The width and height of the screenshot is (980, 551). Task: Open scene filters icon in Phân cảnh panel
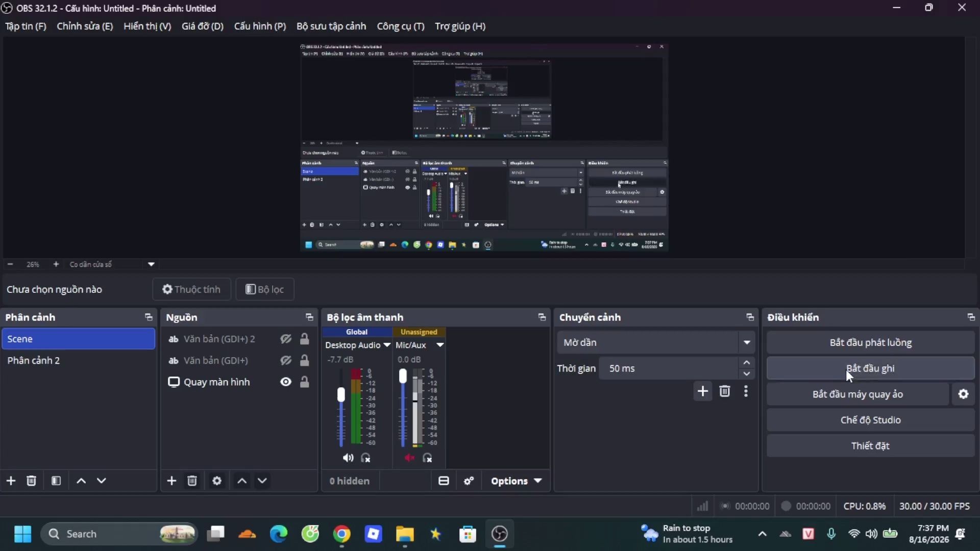click(56, 481)
